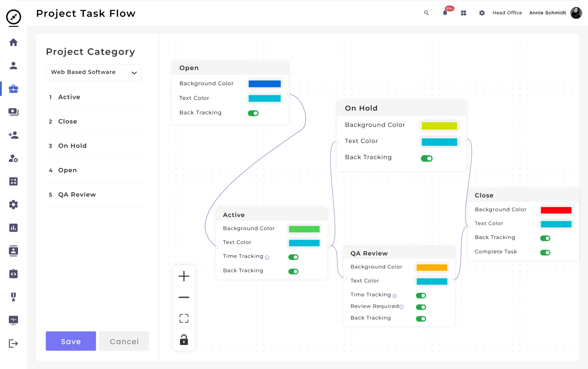Click the logout icon in sidebar
588x369 pixels.
[13, 343]
